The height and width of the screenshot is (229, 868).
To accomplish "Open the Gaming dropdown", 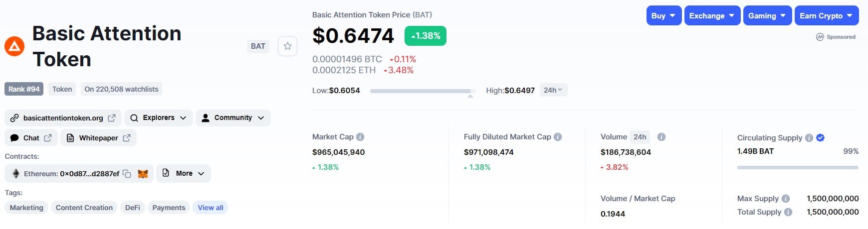I will (x=767, y=15).
